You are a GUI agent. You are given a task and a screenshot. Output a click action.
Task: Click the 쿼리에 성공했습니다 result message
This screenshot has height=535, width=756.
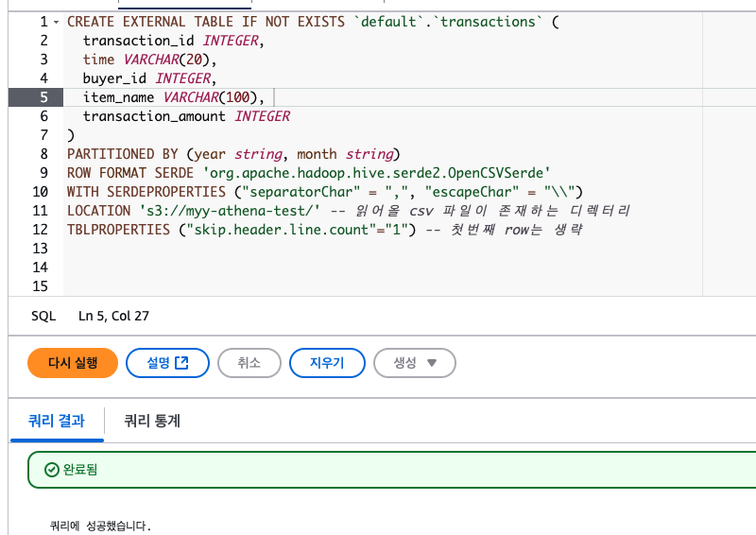tap(100, 526)
